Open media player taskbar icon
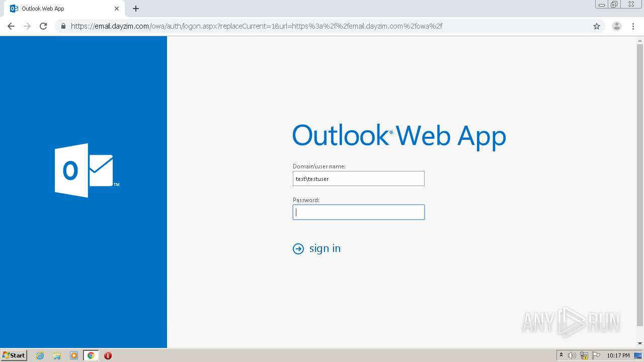 click(x=74, y=355)
